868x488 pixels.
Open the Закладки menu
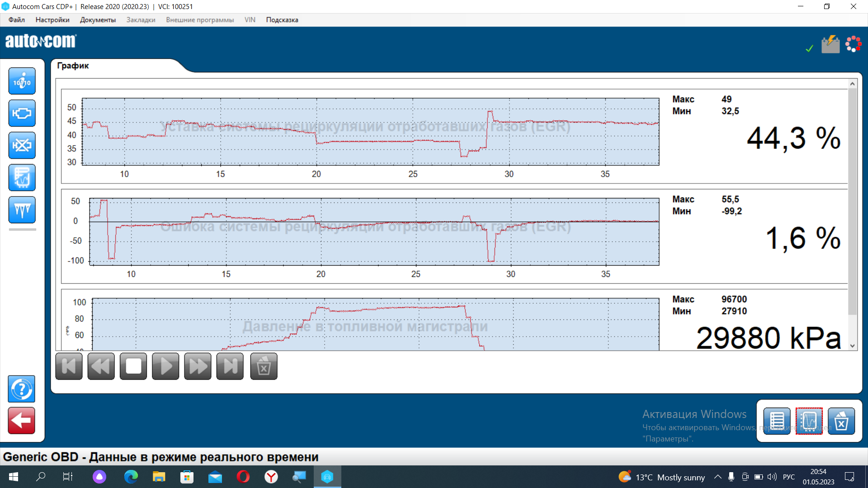141,20
